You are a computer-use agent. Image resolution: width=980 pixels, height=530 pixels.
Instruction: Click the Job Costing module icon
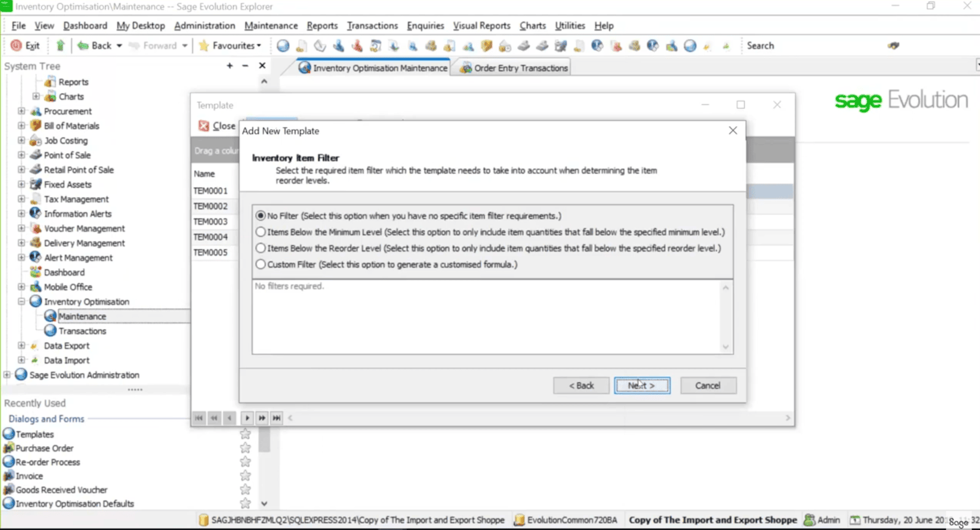(36, 140)
